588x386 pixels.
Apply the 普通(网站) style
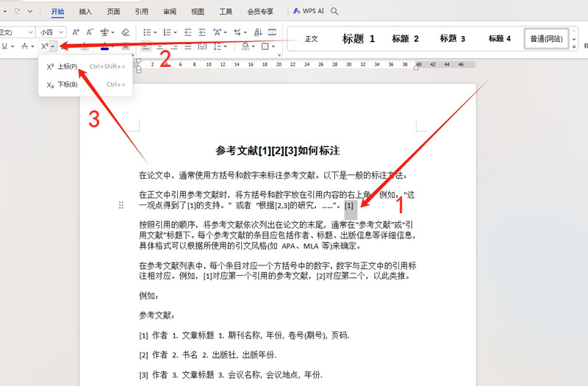(x=546, y=39)
